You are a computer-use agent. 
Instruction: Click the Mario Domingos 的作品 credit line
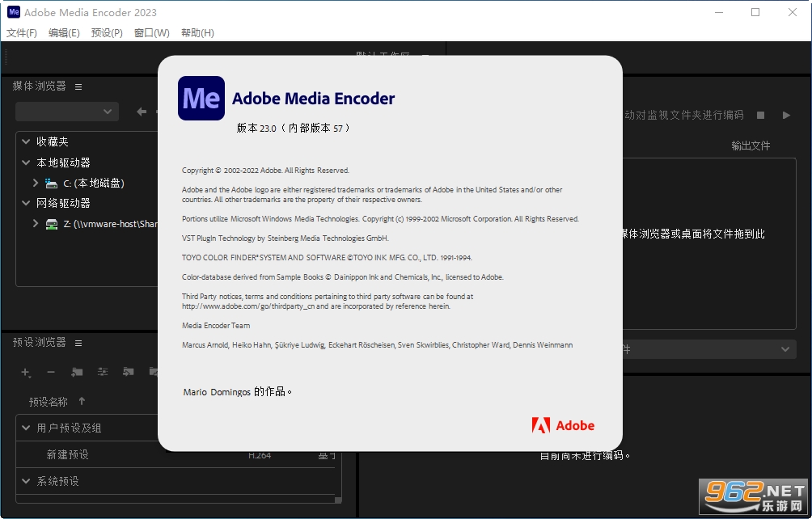pyautogui.click(x=237, y=392)
